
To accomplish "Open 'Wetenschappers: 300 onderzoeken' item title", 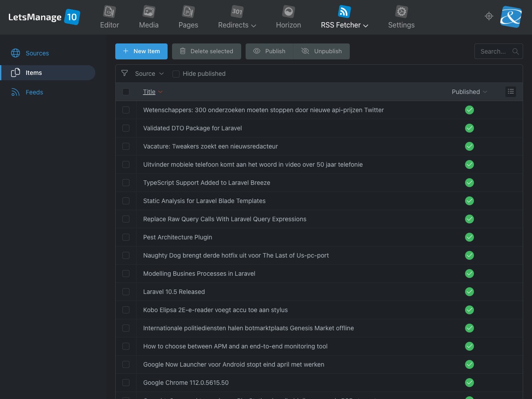I will (x=263, y=110).
